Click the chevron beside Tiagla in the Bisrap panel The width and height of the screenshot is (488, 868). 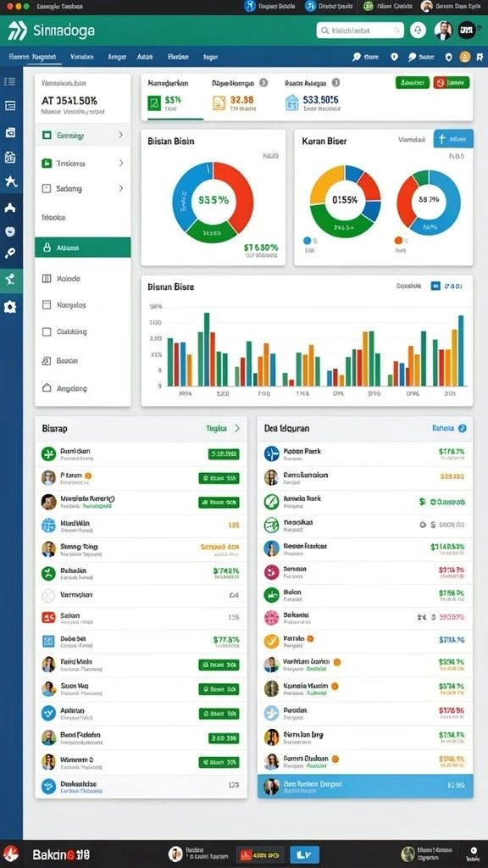click(x=237, y=428)
